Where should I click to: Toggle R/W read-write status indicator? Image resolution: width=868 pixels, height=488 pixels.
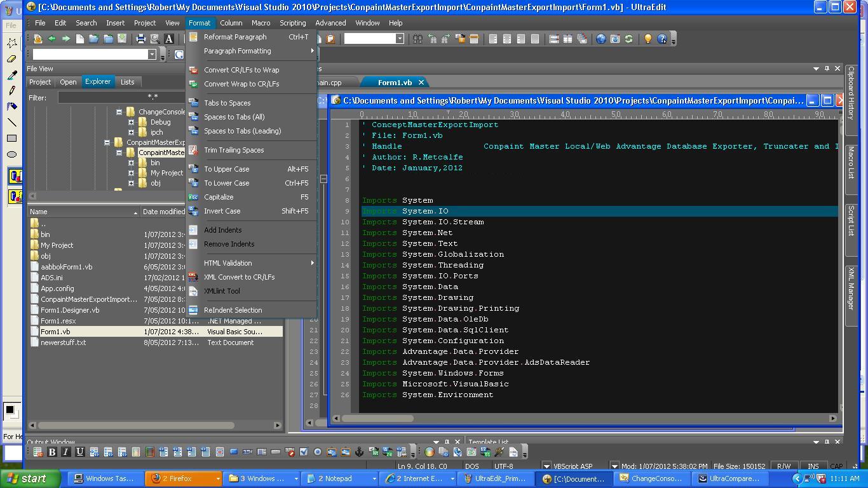(783, 466)
